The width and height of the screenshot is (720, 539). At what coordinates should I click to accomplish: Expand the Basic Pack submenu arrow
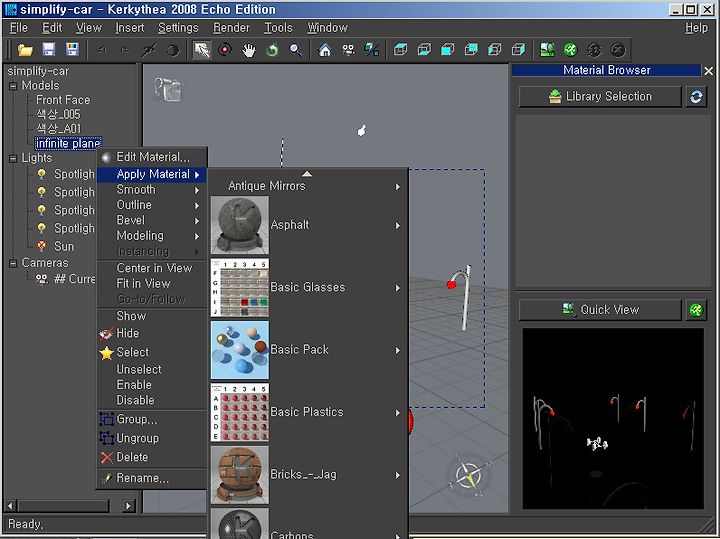click(398, 350)
